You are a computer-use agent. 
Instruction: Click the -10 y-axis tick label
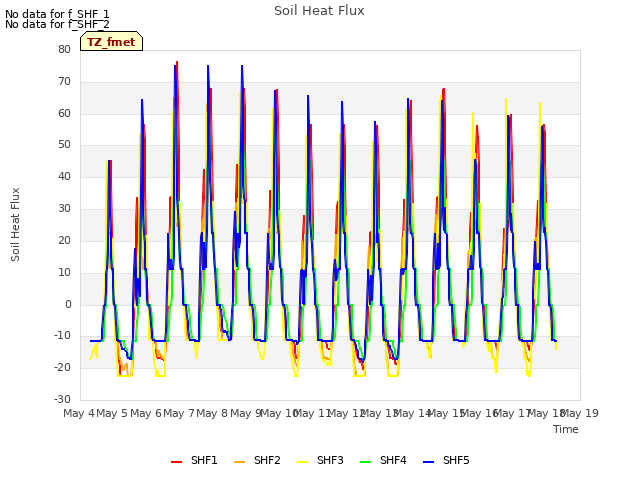click(63, 336)
